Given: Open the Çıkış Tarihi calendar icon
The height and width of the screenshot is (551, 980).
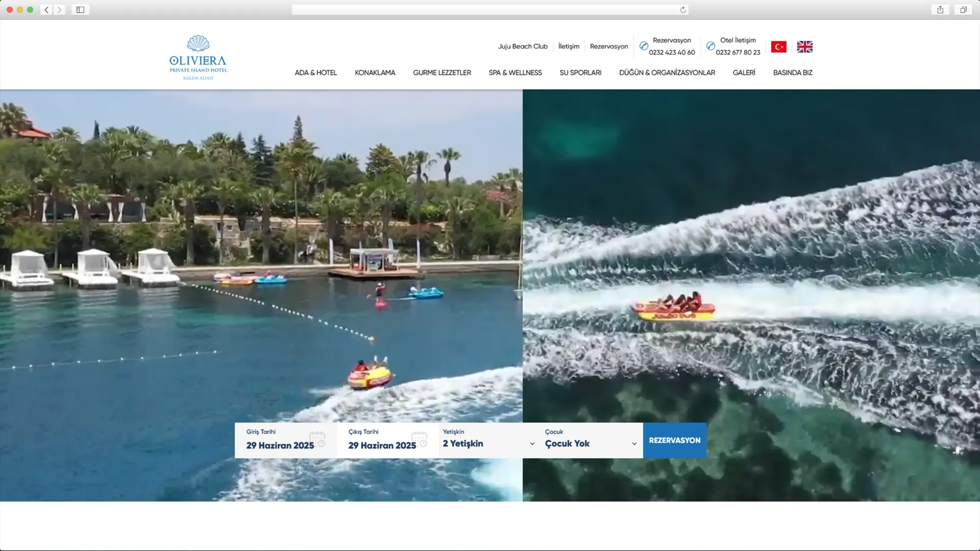Looking at the screenshot, I should pos(420,439).
